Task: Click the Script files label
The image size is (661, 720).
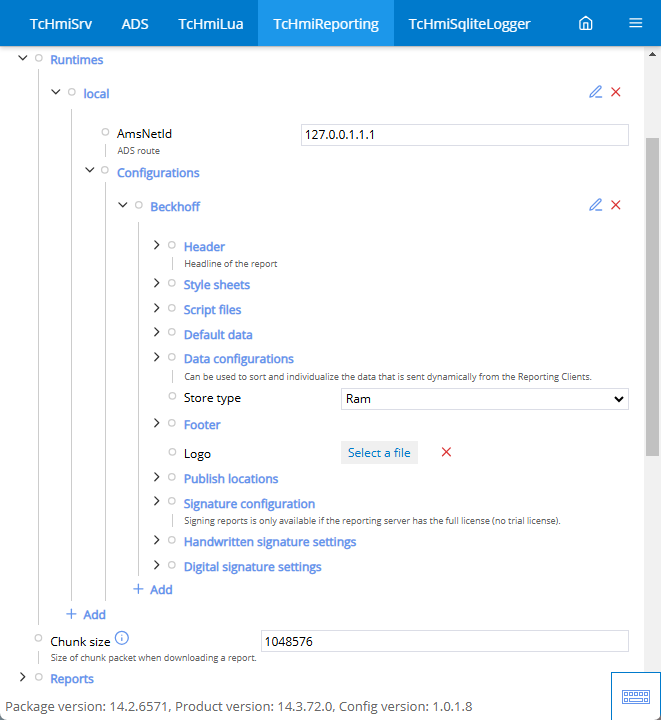Action: tap(212, 309)
